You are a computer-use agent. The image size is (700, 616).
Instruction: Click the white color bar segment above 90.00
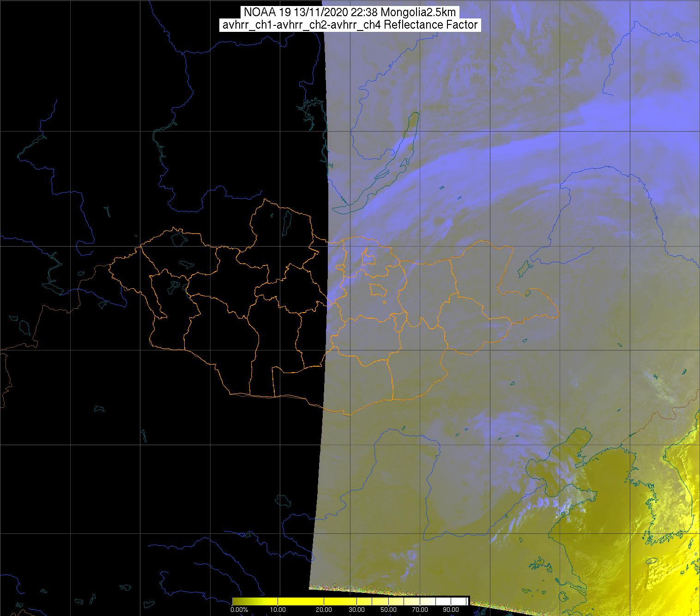[x=459, y=601]
